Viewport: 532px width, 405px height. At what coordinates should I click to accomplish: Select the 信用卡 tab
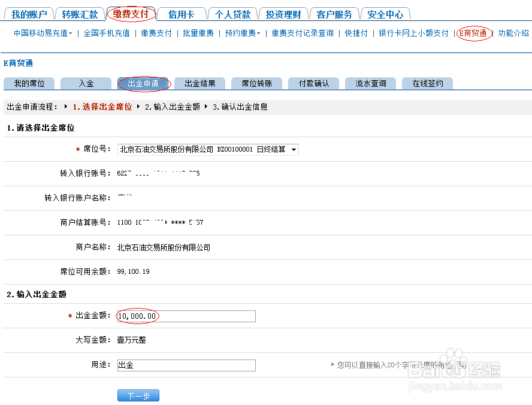pos(181,13)
